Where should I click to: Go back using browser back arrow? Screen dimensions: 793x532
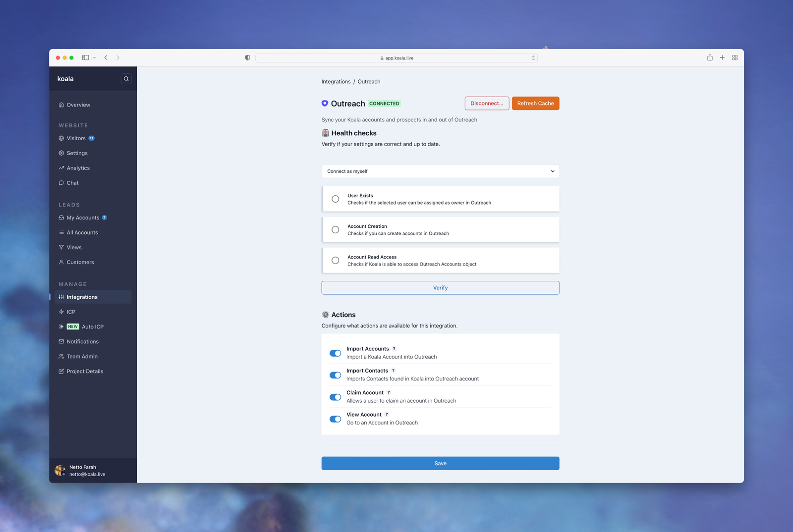[x=106, y=58]
